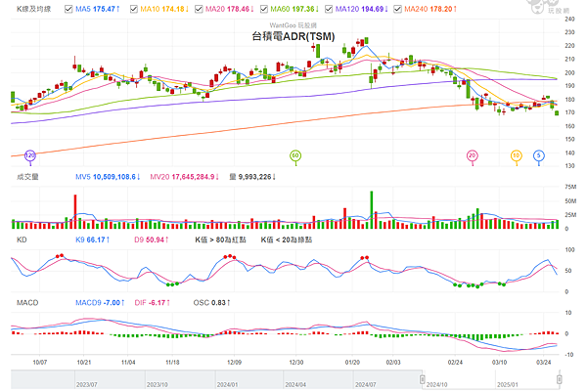
Task: Click the 02/03 date axis label
Action: tap(393, 363)
